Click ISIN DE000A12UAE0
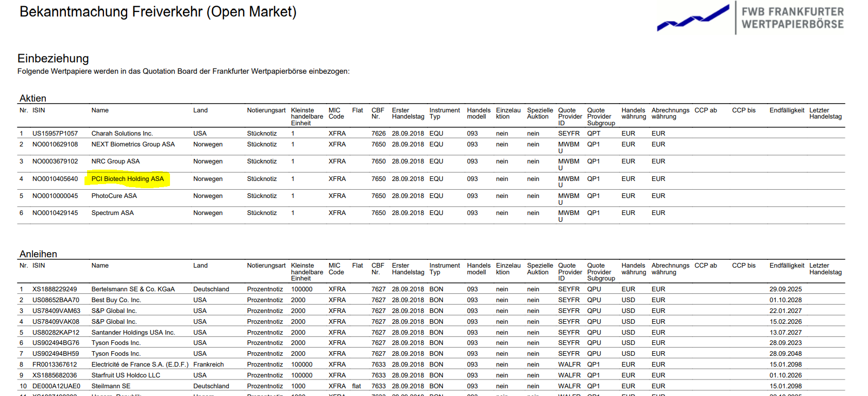868x396 pixels. [x=56, y=386]
